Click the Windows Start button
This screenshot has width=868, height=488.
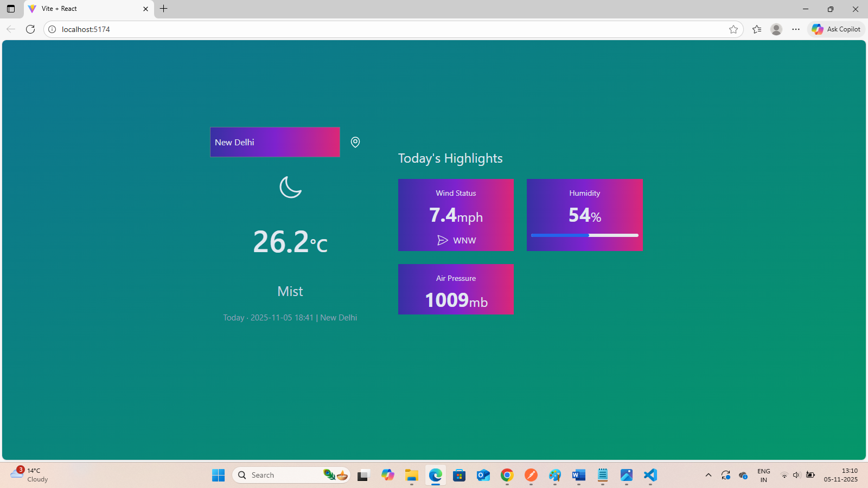218,475
